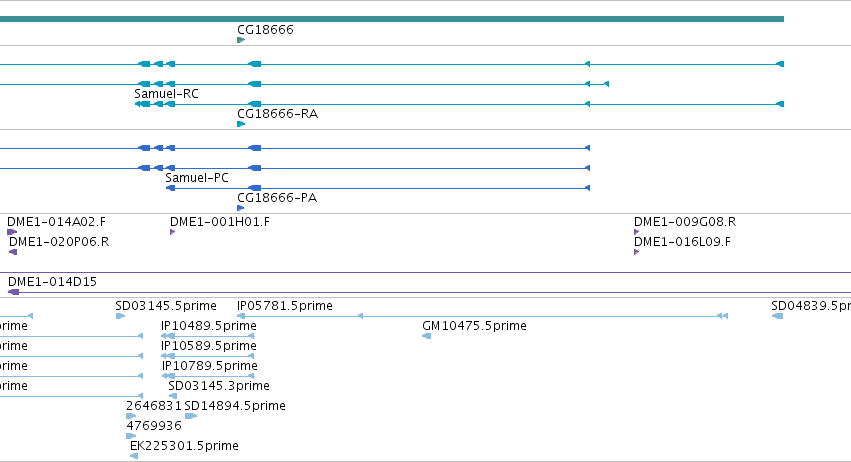Select the CG18666-RA transcript arrow
Image resolution: width=851 pixels, height=462 pixels.
[x=241, y=124]
